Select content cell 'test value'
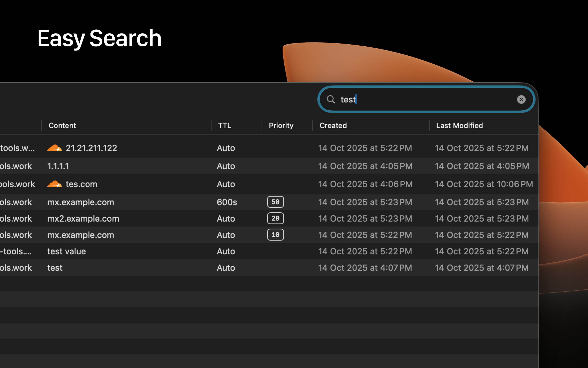Viewport: 588px width, 368px height. 67,251
